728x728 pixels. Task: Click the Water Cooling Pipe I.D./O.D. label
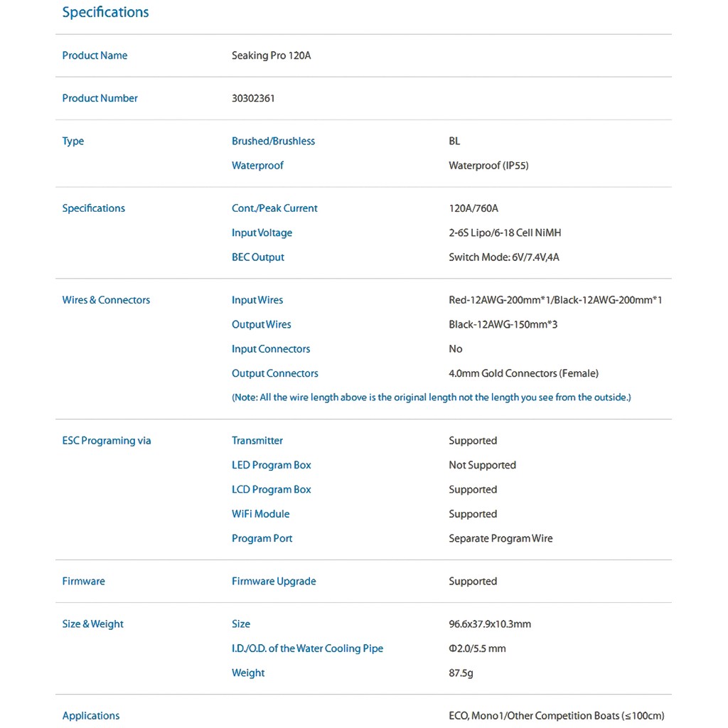(307, 648)
